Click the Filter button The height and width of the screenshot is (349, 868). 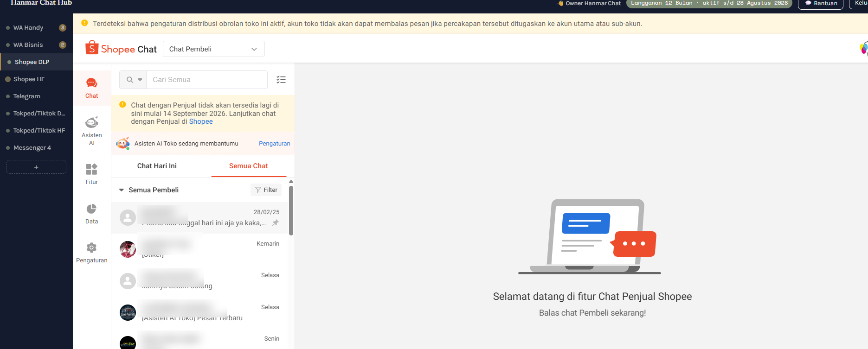tap(266, 190)
